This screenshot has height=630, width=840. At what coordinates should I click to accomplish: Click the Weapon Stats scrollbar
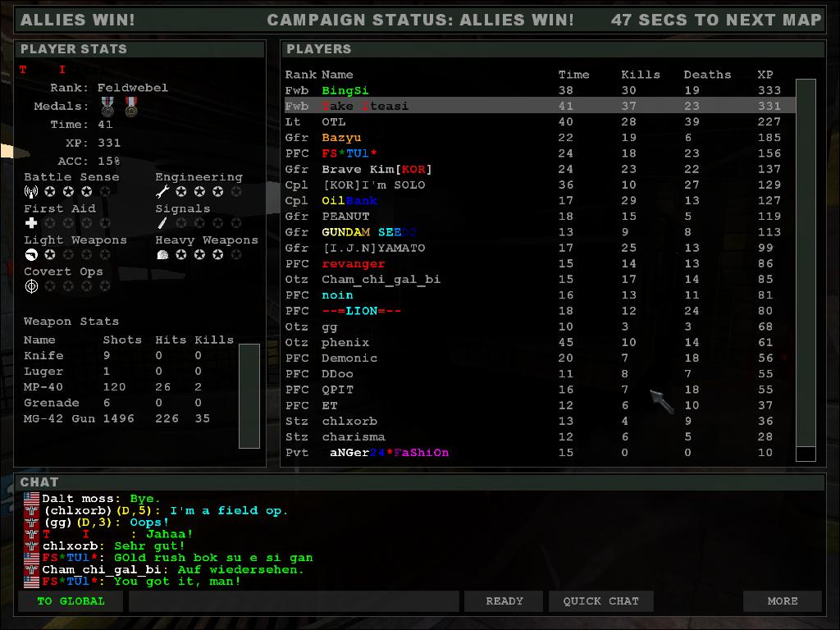tap(249, 395)
